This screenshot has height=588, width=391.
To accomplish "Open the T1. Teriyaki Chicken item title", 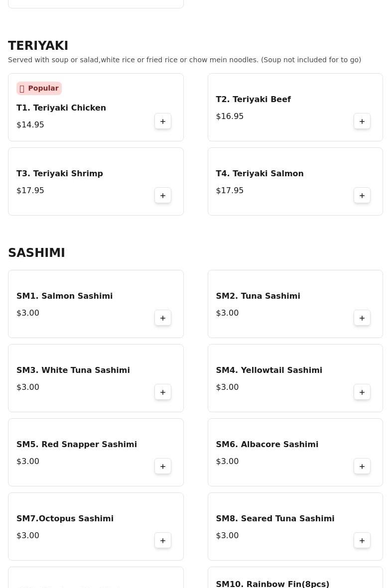I will coord(61,108).
